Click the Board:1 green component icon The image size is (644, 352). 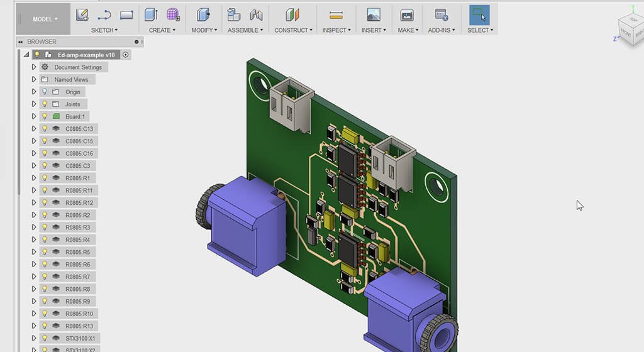pos(56,116)
